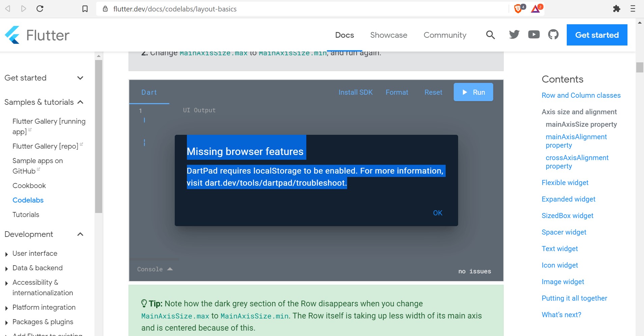Open Brave Shields lion icon
Image resolution: width=644 pixels, height=336 pixels.
click(519, 8)
